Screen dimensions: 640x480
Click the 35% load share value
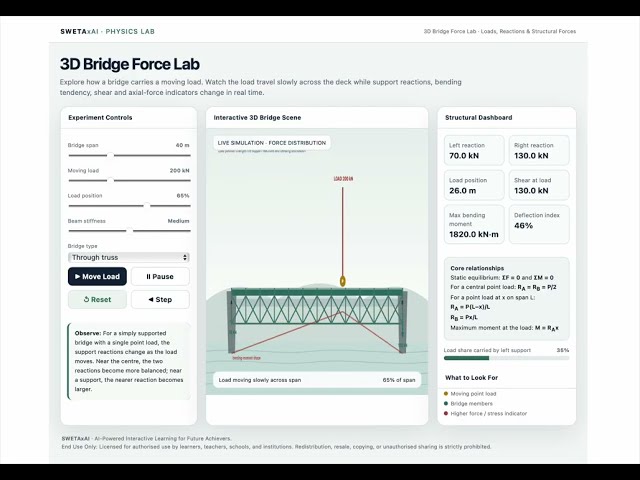(x=563, y=350)
